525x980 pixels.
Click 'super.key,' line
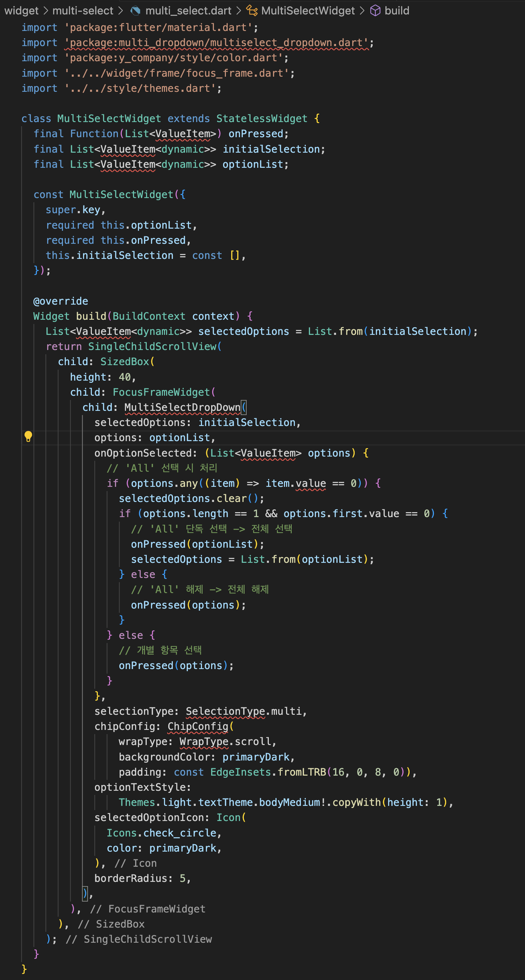coord(76,210)
